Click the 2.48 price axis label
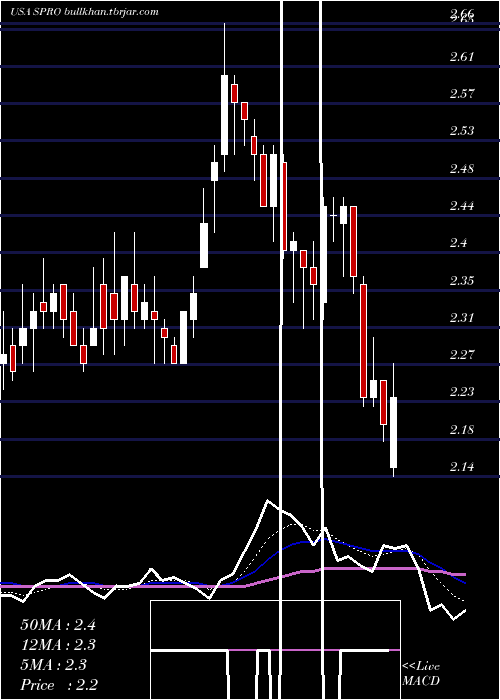 coord(462,169)
